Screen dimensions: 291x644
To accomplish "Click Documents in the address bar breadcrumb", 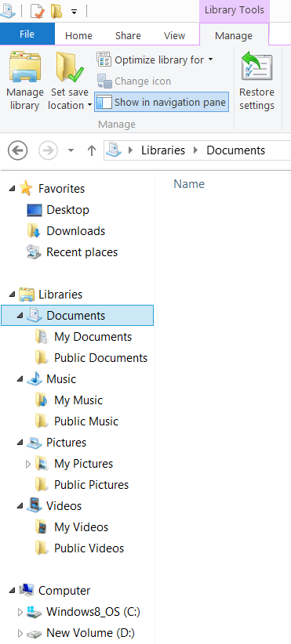I will click(235, 150).
